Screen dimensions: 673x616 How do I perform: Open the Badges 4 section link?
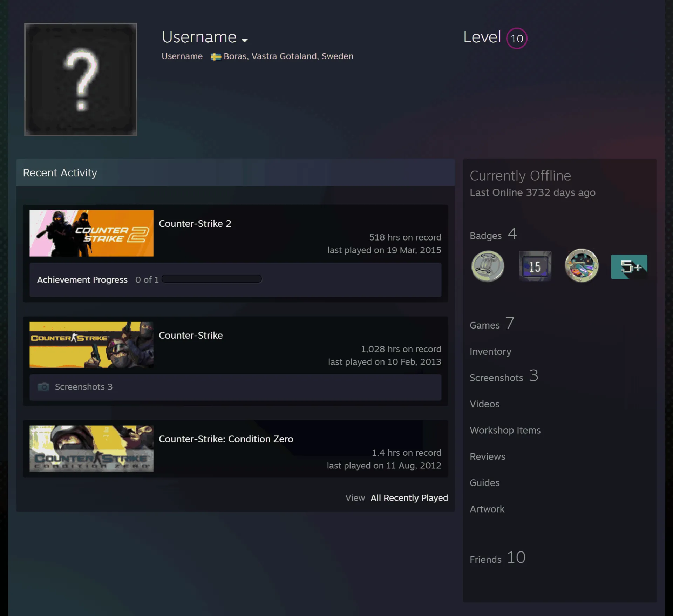[x=493, y=234]
